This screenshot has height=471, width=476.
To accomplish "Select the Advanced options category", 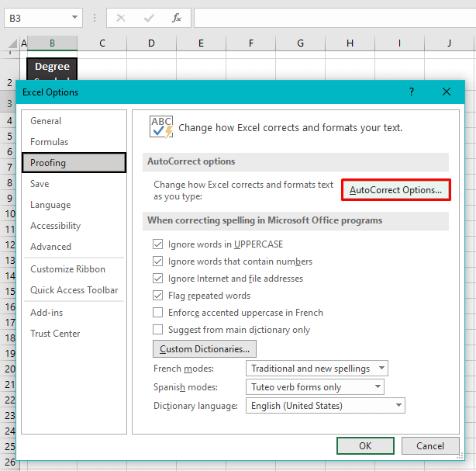I will pos(74,247).
